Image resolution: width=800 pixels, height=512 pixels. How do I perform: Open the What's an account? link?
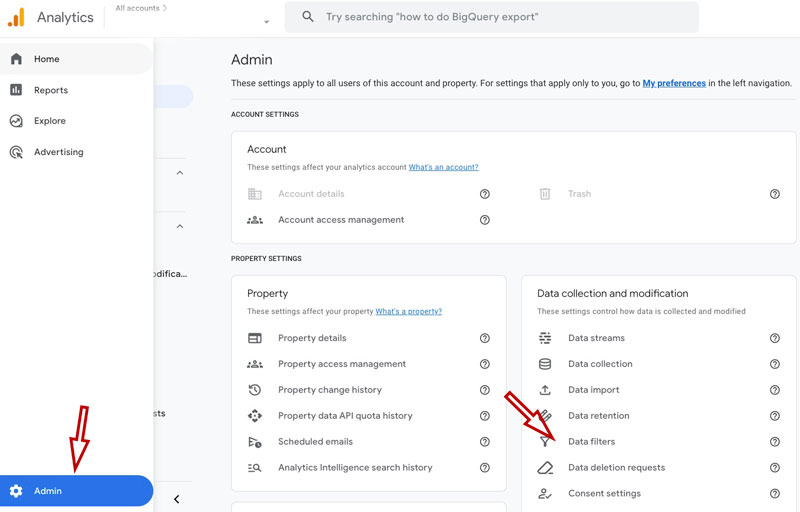[443, 167]
